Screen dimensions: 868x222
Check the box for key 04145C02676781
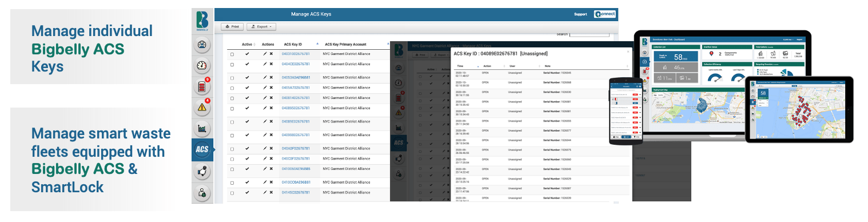tap(232, 193)
